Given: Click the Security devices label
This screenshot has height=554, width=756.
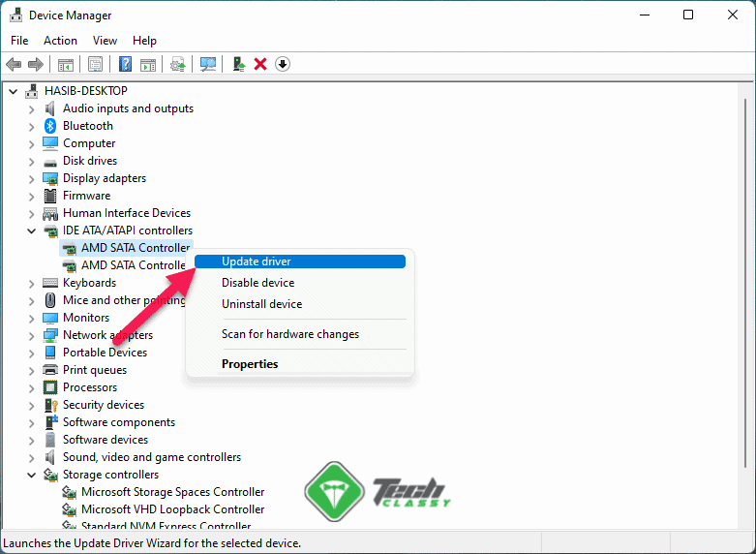Looking at the screenshot, I should pyautogui.click(x=104, y=405).
